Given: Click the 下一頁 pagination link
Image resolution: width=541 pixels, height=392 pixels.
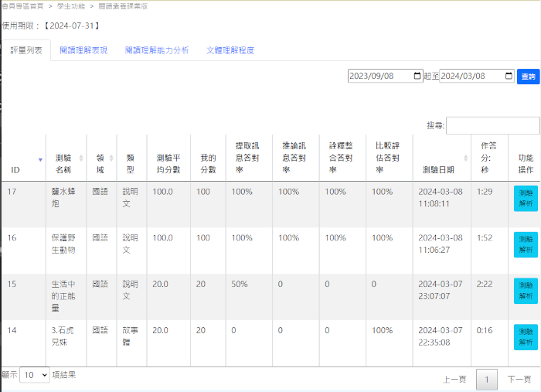Looking at the screenshot, I should coord(519,380).
